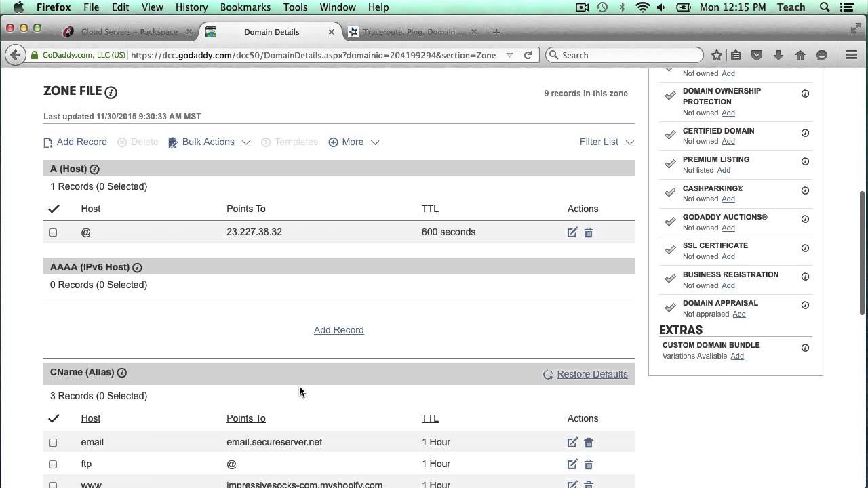Check the @ A record checkbox
The height and width of the screenshot is (488, 868).
[x=53, y=232]
